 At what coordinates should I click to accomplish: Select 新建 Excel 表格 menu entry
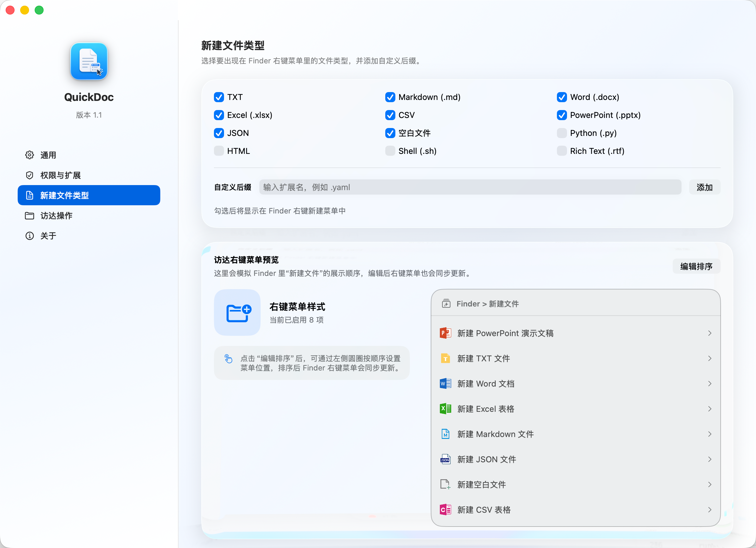pyautogui.click(x=576, y=409)
